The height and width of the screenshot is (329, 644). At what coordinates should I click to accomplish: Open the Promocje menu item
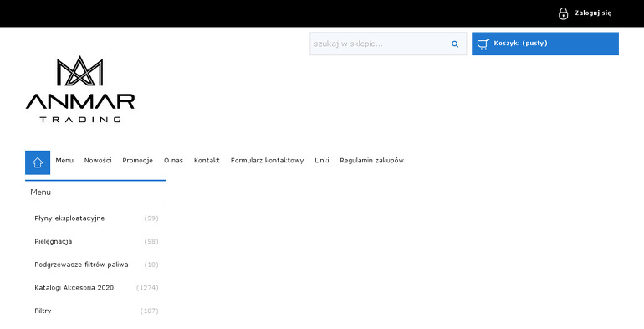click(x=138, y=161)
